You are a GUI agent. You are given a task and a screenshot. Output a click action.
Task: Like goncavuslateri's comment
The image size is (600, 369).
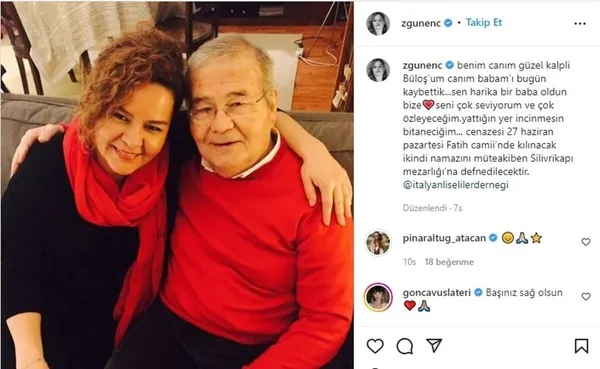[x=586, y=297]
